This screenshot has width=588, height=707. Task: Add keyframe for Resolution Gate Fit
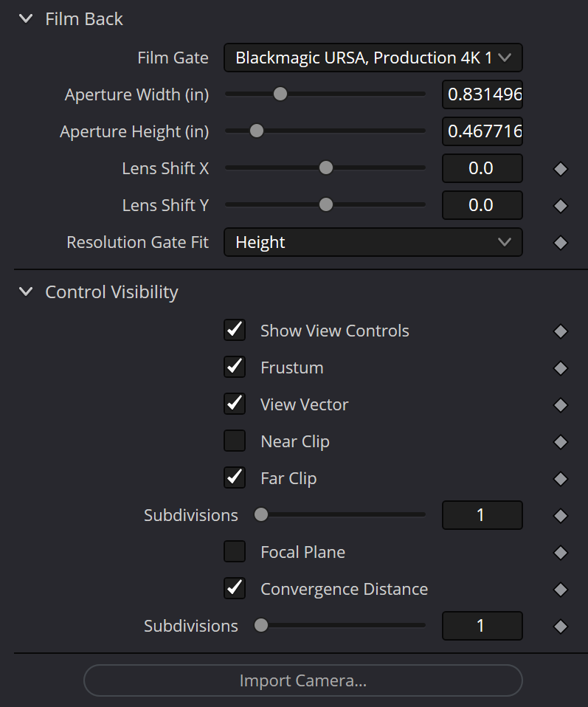(x=561, y=243)
